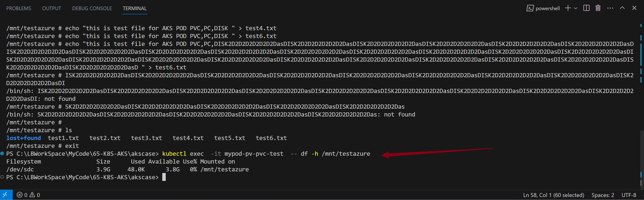
Task: Expand the launch profile dropdown arrow
Action: pos(576,8)
